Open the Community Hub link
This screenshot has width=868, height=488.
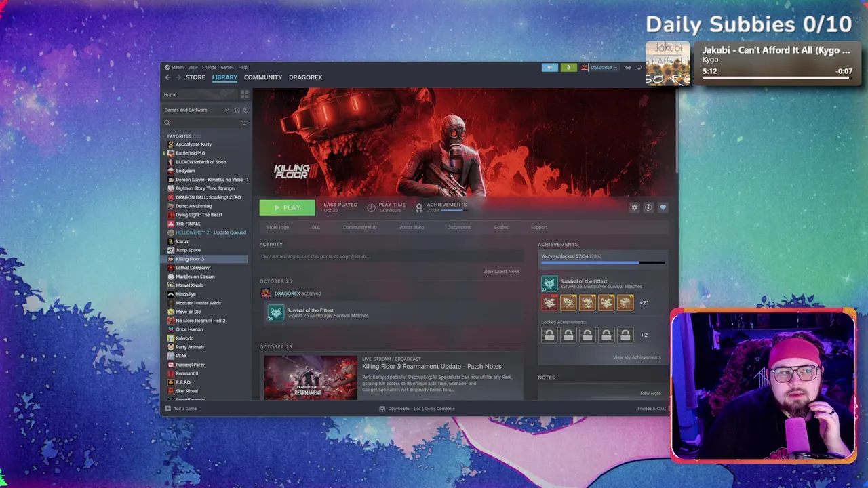(359, 227)
